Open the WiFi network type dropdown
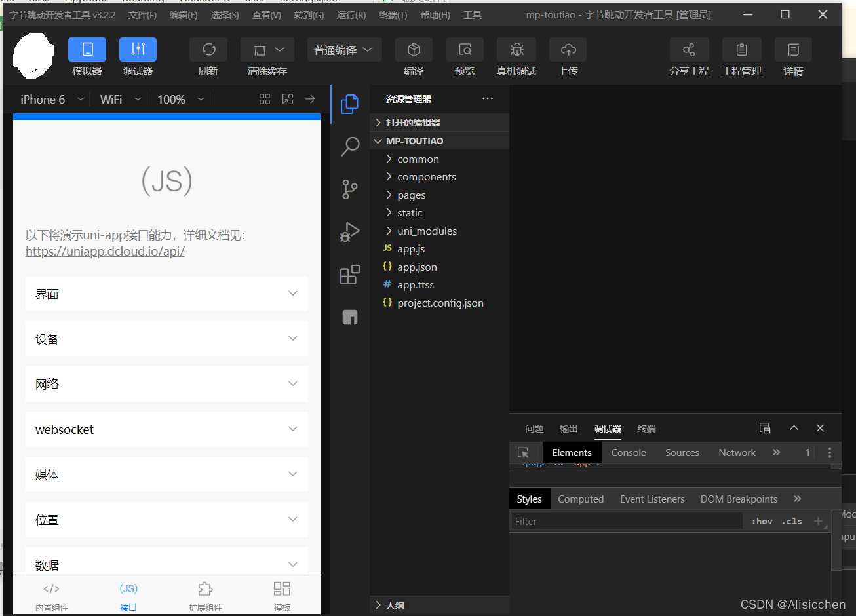 pyautogui.click(x=121, y=99)
